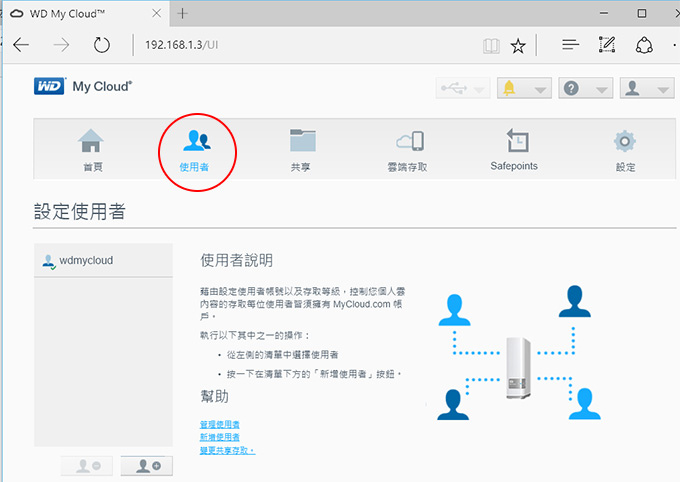The width and height of the screenshot is (680, 482).
Task: Select the wdmycloud user in list
Action: (x=103, y=260)
